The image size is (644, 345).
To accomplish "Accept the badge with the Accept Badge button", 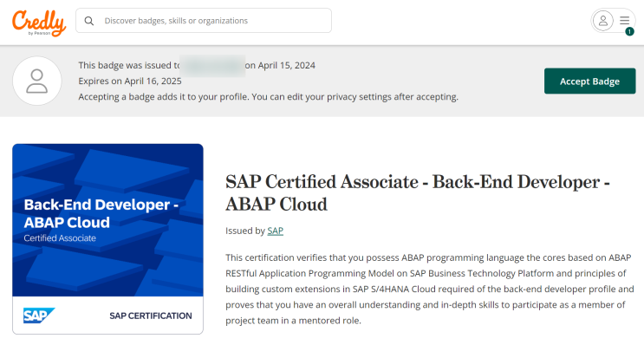I will [x=589, y=81].
